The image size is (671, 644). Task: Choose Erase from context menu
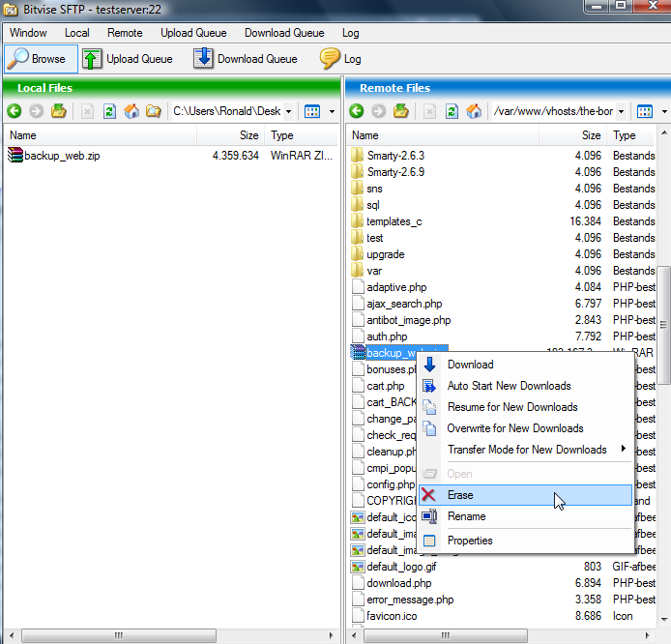pyautogui.click(x=525, y=495)
